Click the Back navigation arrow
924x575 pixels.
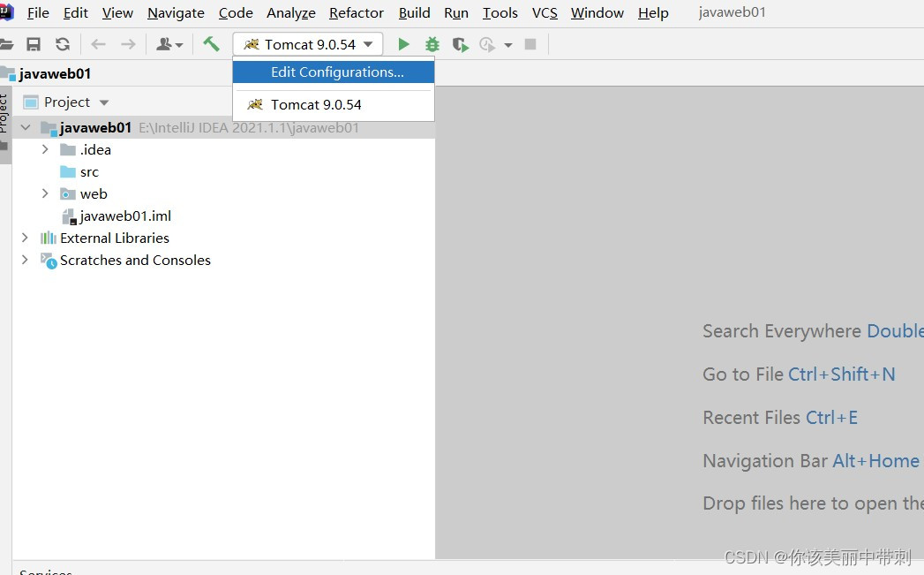click(99, 44)
